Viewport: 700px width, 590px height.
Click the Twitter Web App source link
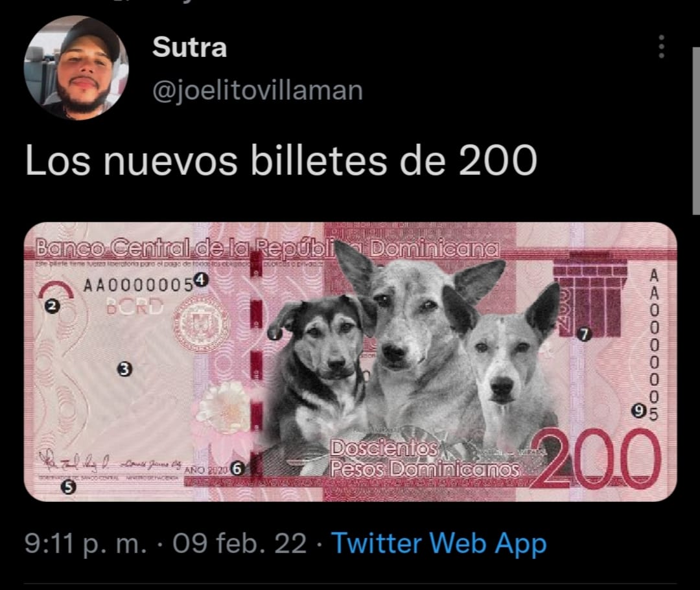[439, 543]
